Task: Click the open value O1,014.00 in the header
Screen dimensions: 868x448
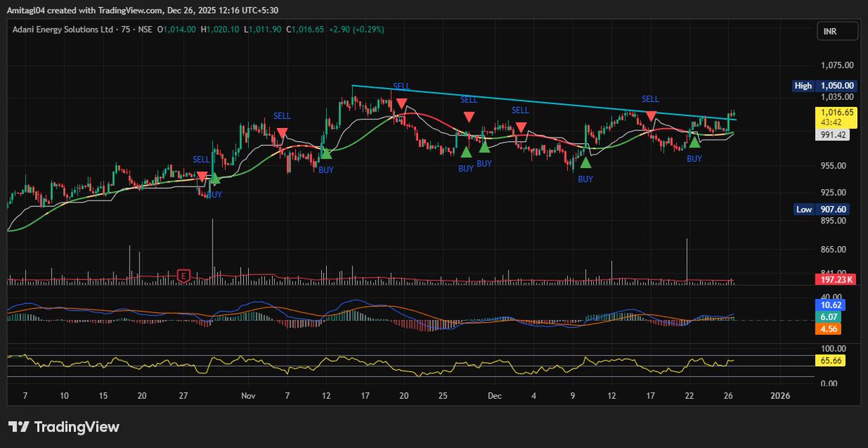Action: click(176, 29)
